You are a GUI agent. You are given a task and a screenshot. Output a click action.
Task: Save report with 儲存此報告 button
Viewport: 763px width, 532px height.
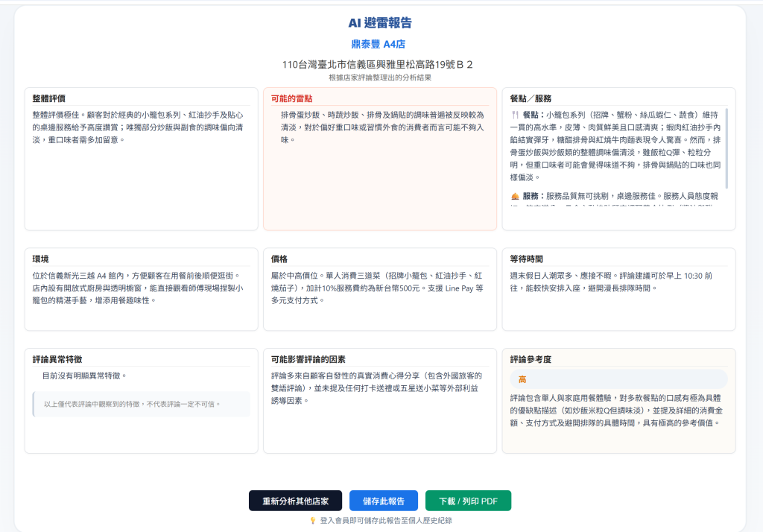[384, 501]
